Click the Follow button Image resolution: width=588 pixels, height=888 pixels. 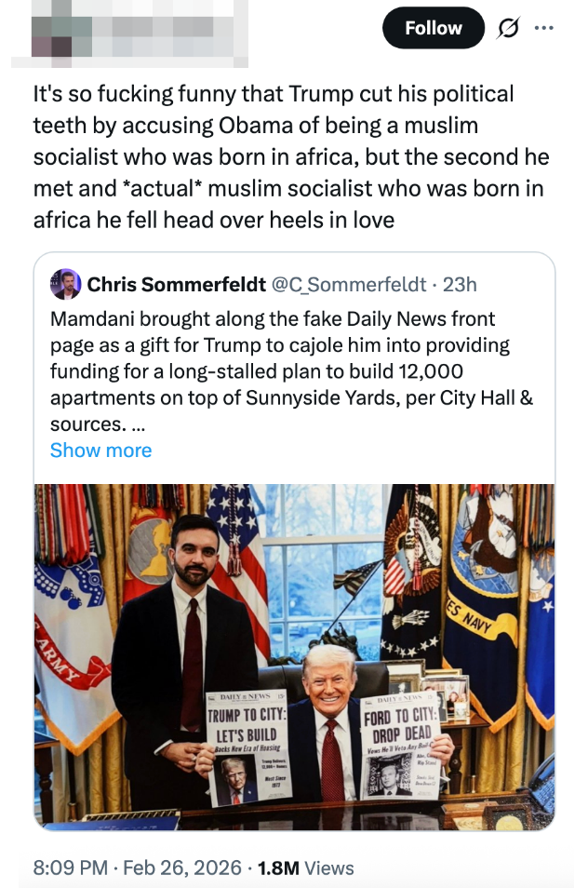tap(433, 28)
